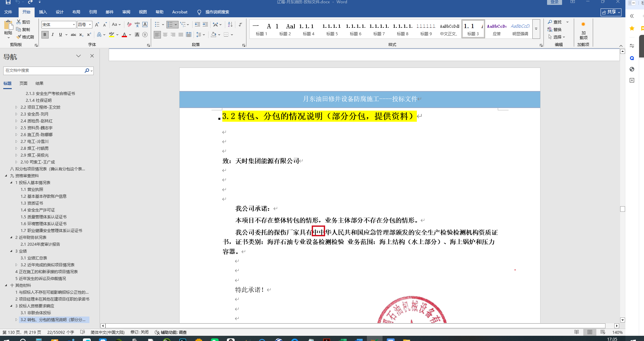Center-align the paragraph text
The image size is (644, 341).
point(165,35)
